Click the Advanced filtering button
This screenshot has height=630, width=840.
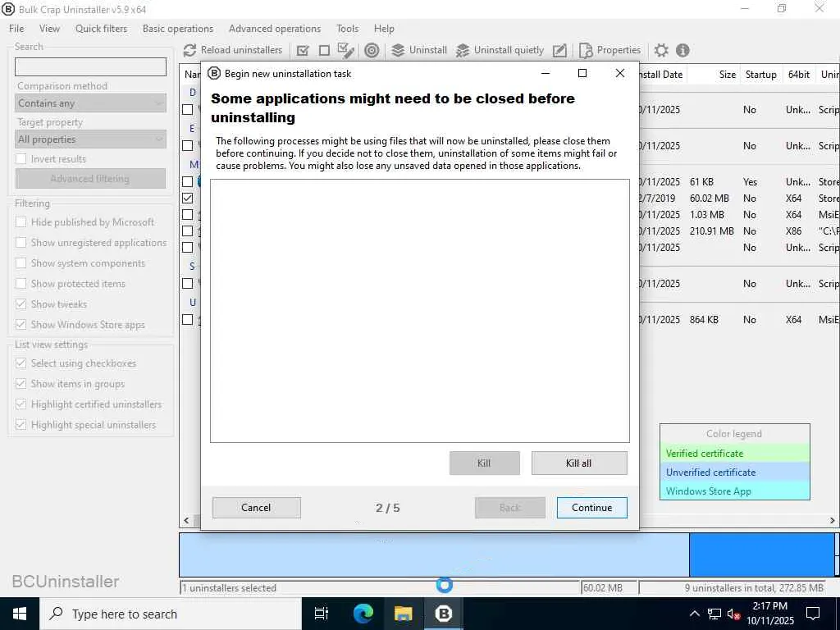(x=90, y=178)
